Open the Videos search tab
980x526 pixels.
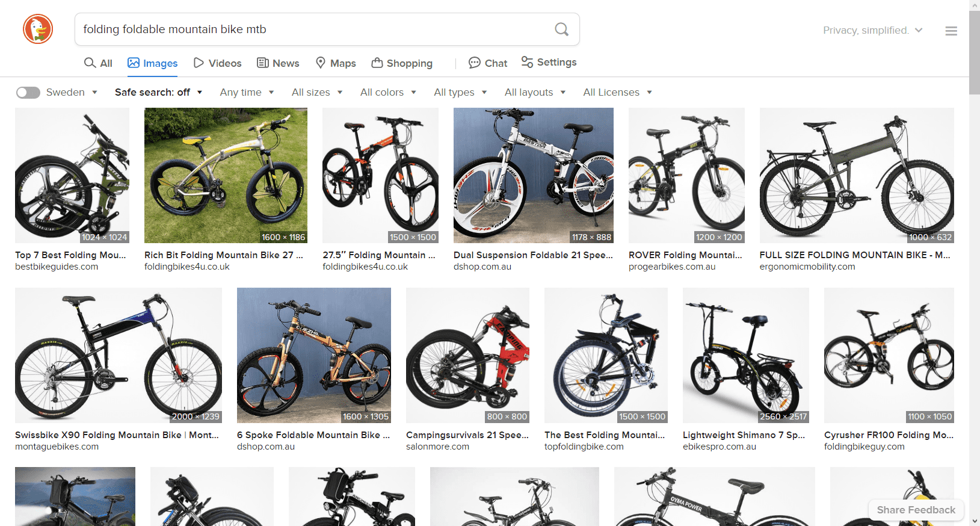coord(217,63)
